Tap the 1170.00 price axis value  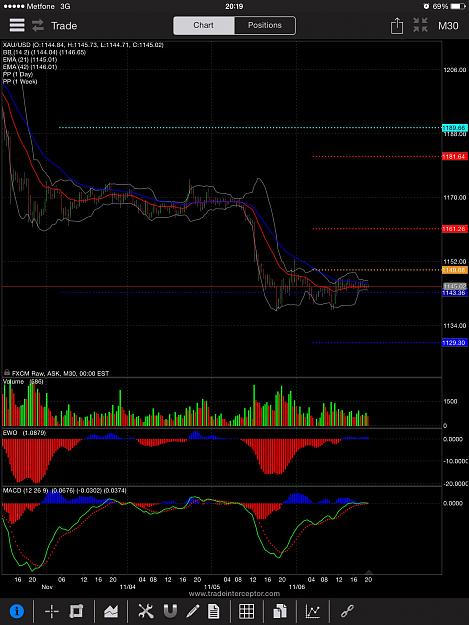coord(455,197)
